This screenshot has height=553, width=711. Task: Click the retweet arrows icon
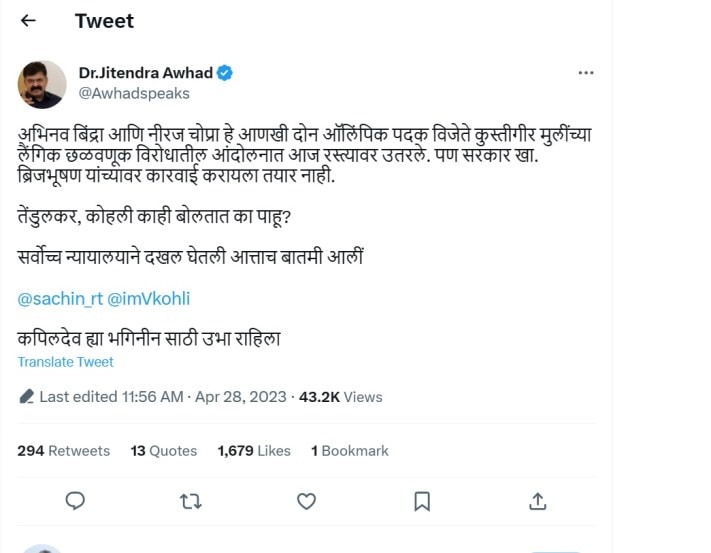190,500
